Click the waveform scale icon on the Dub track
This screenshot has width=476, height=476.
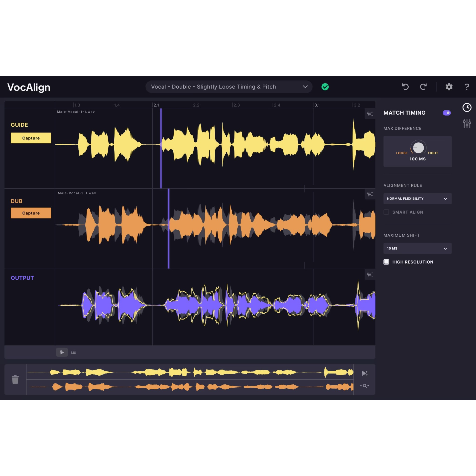[x=370, y=194]
